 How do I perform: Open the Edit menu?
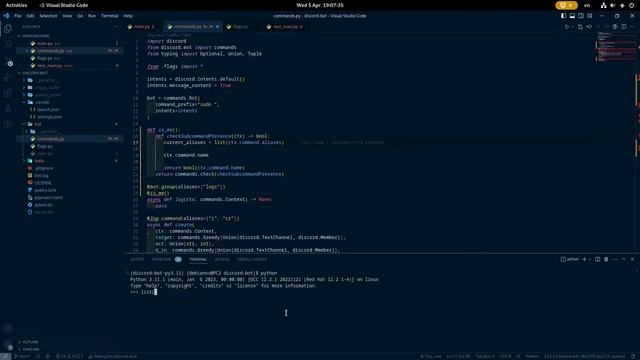[30, 16]
